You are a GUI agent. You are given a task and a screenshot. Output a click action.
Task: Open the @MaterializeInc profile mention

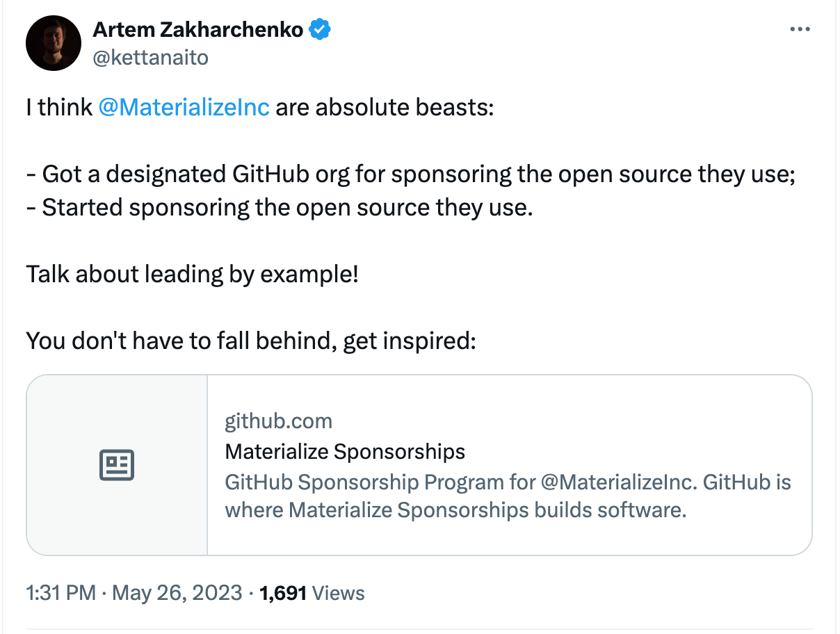pyautogui.click(x=184, y=107)
